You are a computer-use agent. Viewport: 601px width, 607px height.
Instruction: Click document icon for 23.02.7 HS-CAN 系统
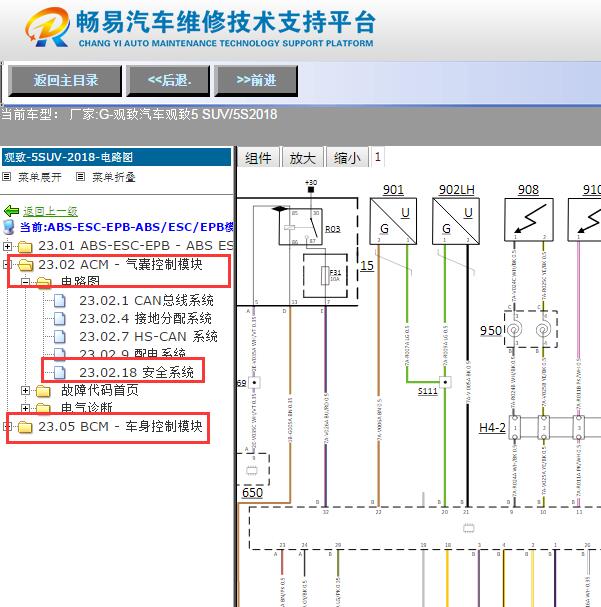click(60, 336)
